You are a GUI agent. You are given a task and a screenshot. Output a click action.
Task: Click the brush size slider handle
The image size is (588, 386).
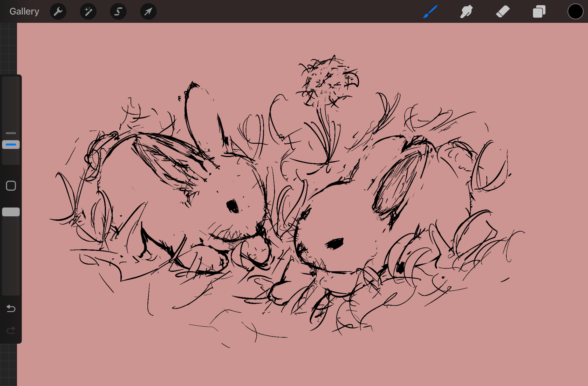click(x=11, y=144)
